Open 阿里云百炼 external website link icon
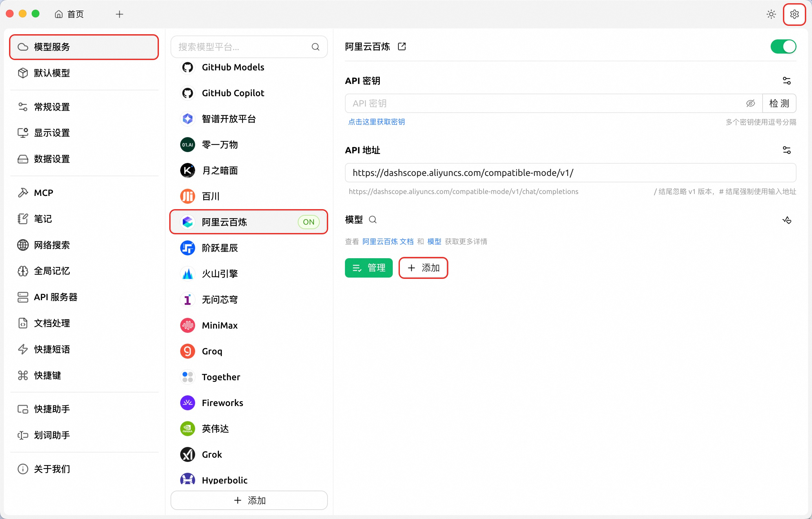Screen dimensions: 812x519 point(401,46)
